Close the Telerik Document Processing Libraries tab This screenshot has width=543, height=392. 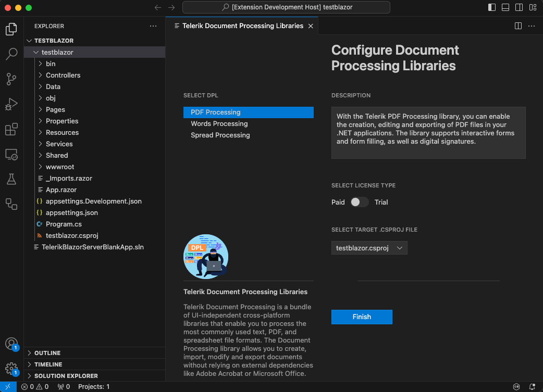(311, 26)
